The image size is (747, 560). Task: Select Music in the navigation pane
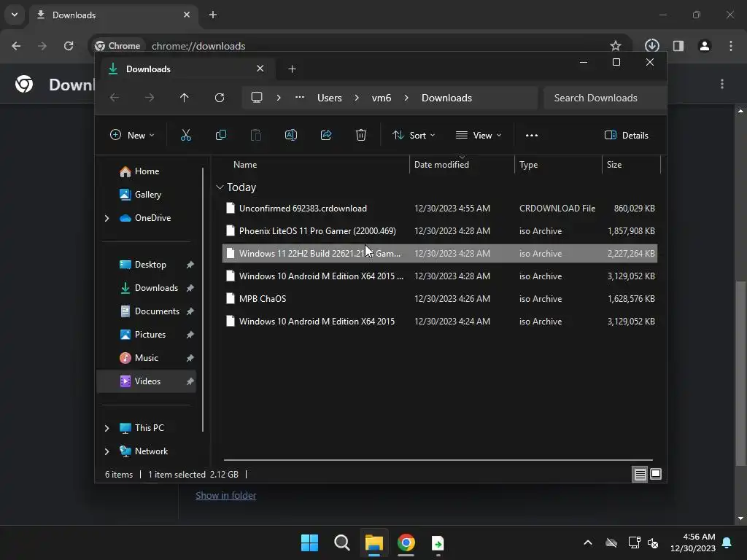click(x=147, y=358)
